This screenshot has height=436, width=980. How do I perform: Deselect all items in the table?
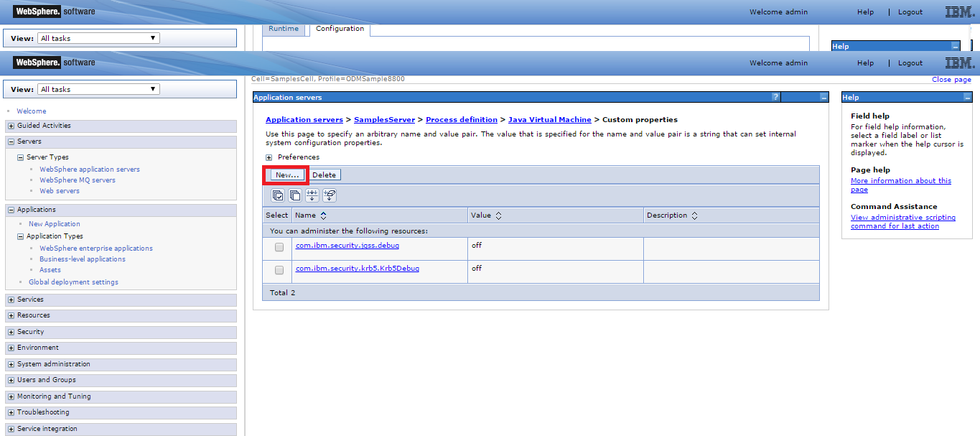tap(295, 195)
